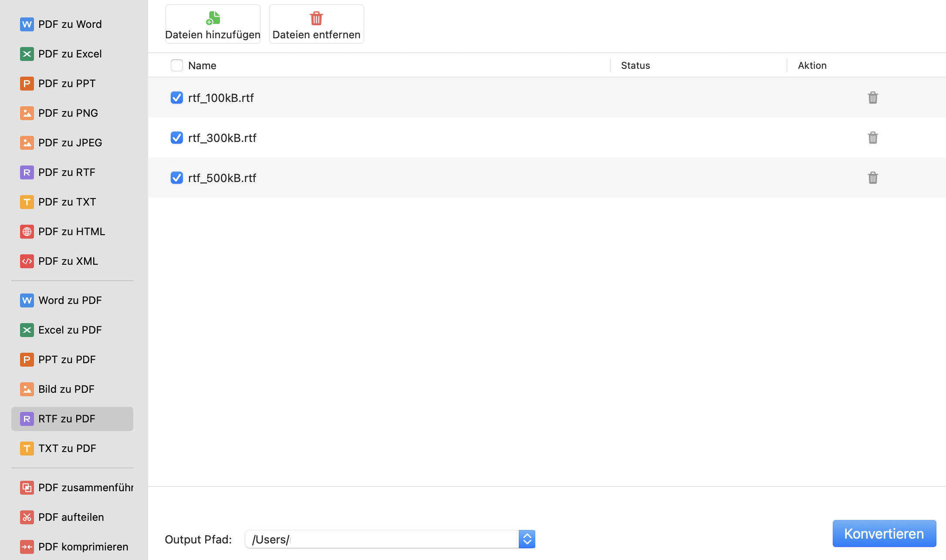
Task: Enable the select-all checkbox in header
Action: [x=176, y=65]
